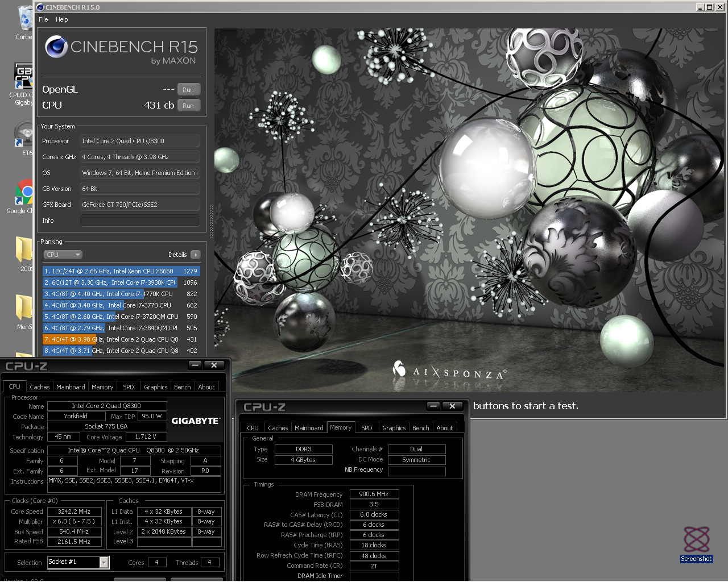Viewport: 728px width, 582px height.
Task: Click the Cinebench R15 logo icon
Action: click(x=56, y=47)
